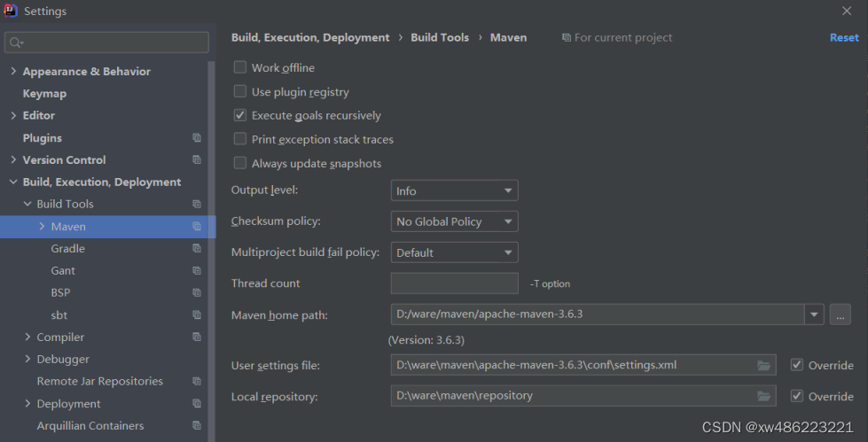Click the project-level icon beside Compiler

(197, 337)
